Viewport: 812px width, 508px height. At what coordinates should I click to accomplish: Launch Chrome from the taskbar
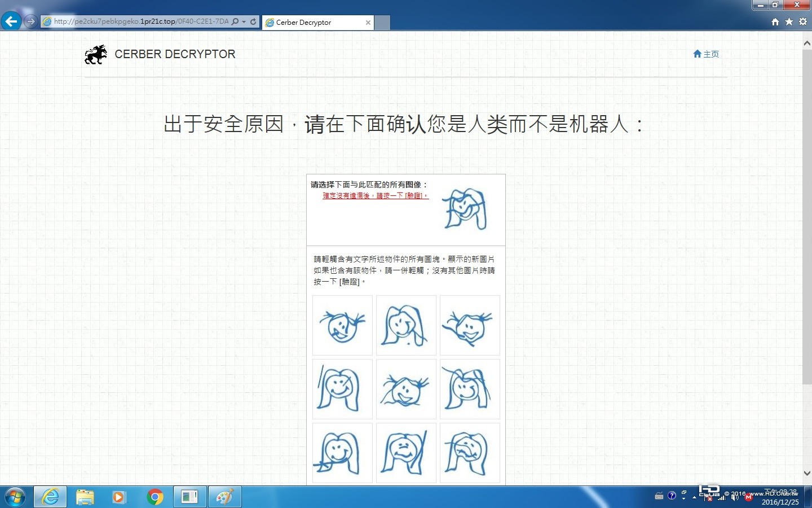pyautogui.click(x=155, y=497)
